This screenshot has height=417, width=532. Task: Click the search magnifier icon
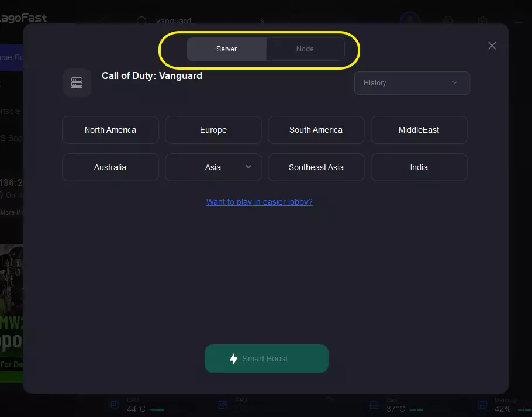click(x=141, y=22)
